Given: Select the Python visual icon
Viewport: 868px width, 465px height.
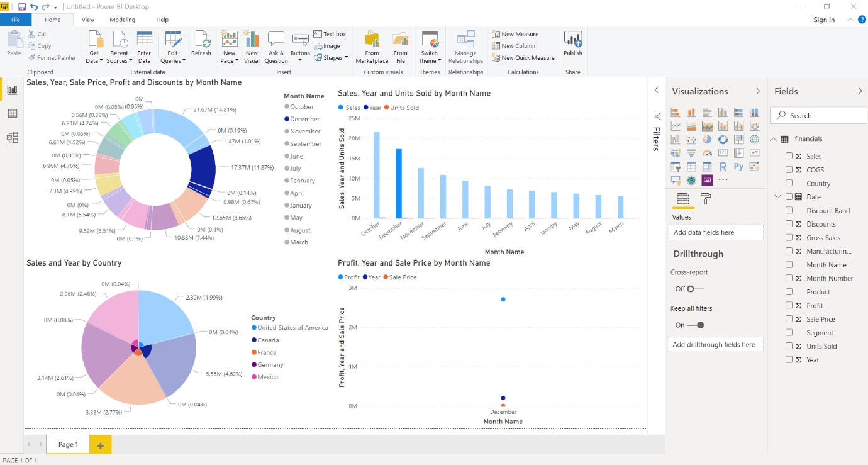Looking at the screenshot, I should point(738,167).
